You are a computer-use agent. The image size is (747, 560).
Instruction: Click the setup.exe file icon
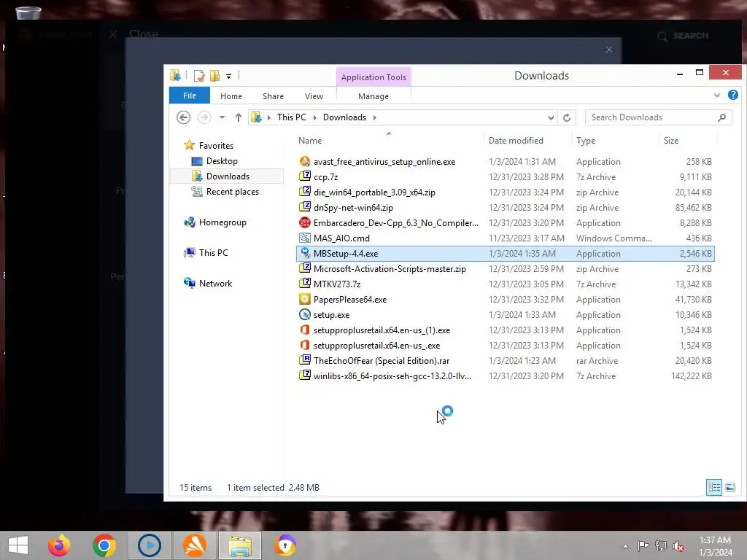(x=304, y=314)
